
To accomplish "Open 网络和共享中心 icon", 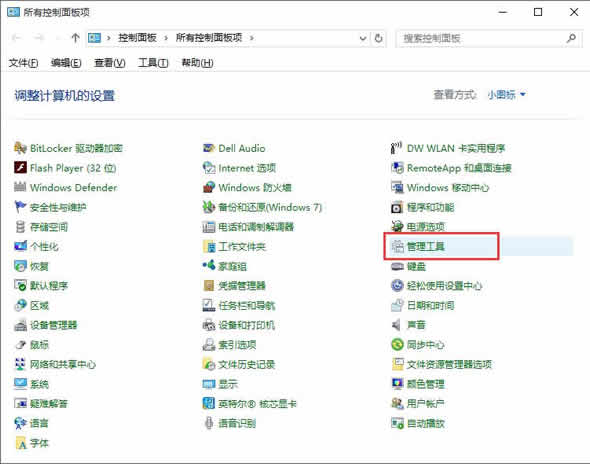I will pos(20,364).
